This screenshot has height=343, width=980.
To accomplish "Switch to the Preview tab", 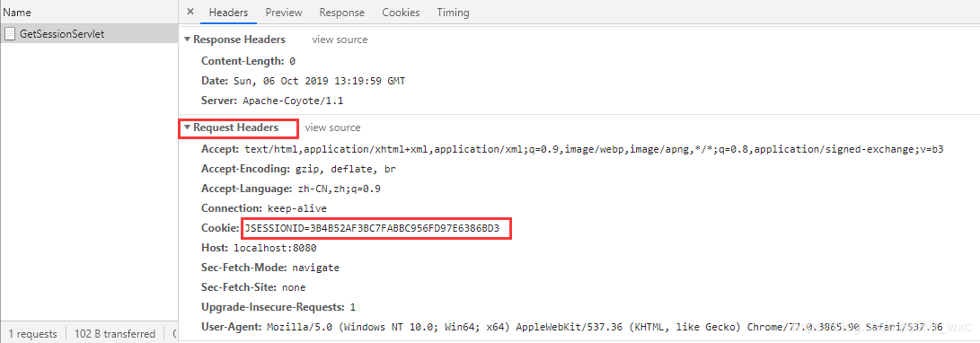I will coord(284,13).
